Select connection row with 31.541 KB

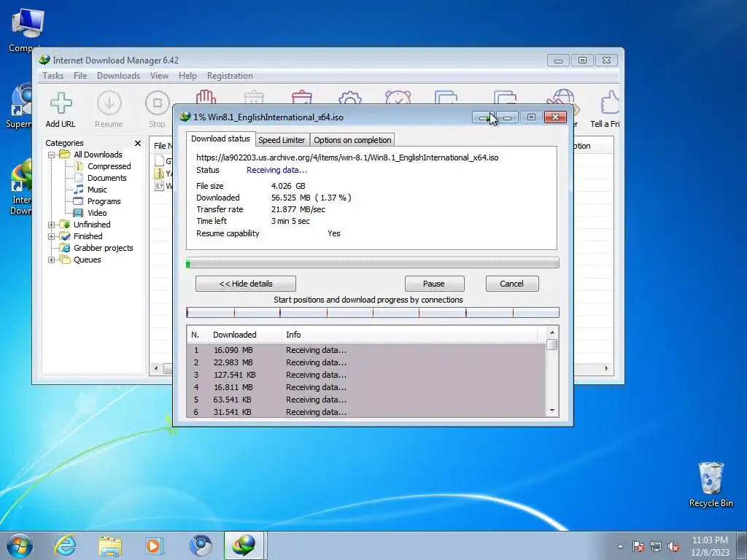[366, 412]
